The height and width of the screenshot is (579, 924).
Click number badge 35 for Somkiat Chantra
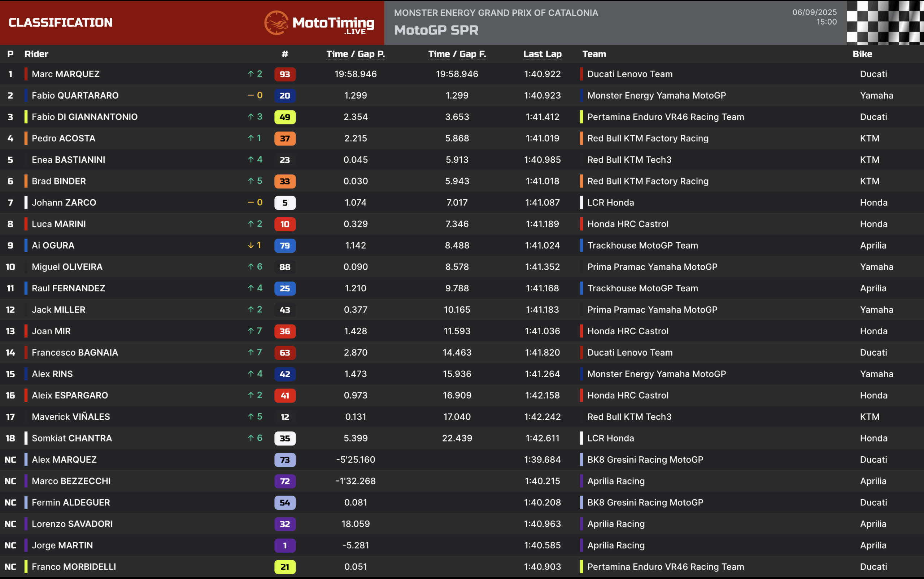pos(285,439)
